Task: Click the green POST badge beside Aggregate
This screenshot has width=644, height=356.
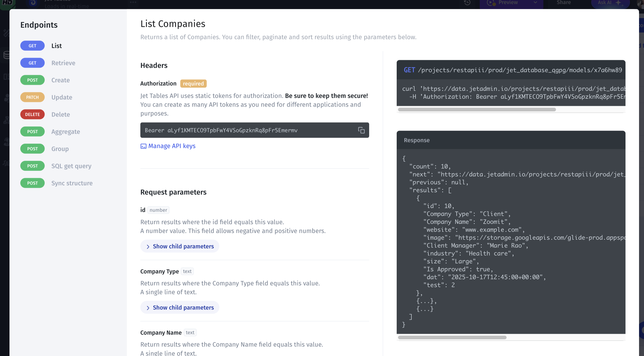Action: pyautogui.click(x=32, y=132)
